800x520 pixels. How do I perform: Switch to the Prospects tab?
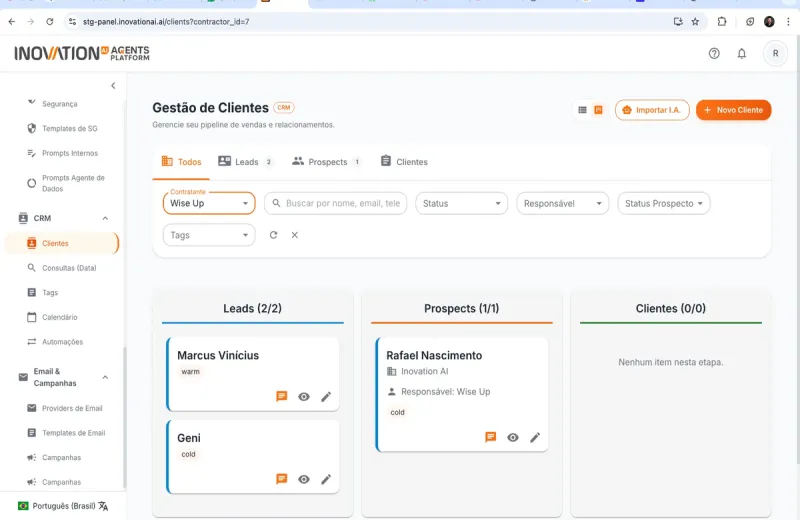[x=327, y=162]
